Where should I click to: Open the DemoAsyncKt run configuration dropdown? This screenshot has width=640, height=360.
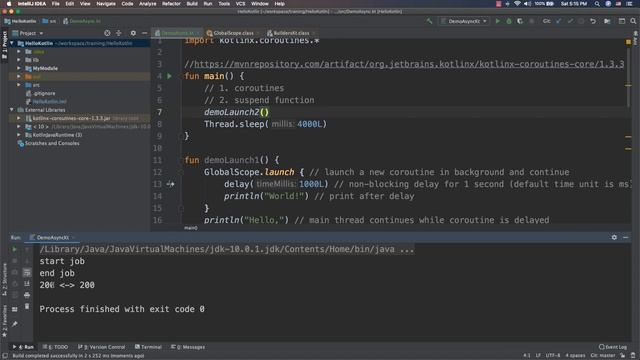[464, 21]
